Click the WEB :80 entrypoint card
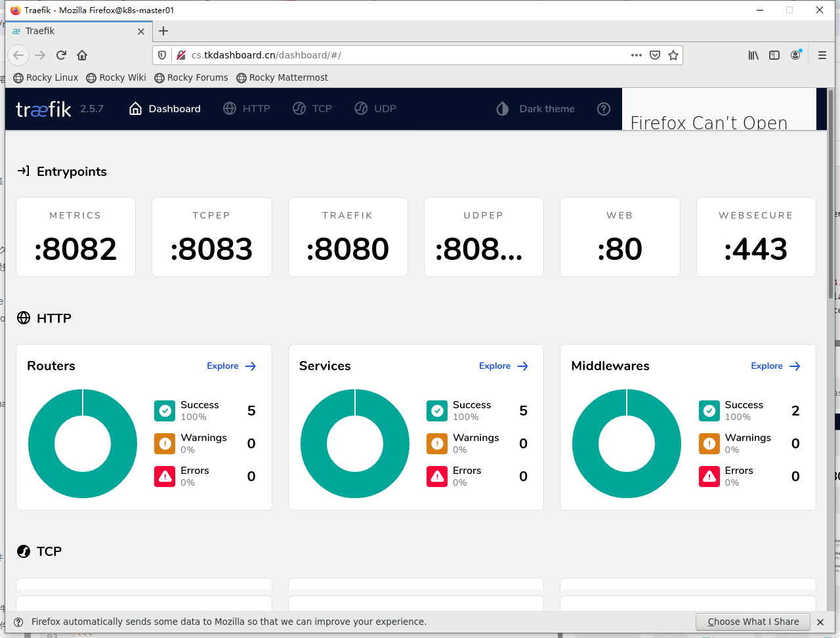This screenshot has height=638, width=840. 619,237
